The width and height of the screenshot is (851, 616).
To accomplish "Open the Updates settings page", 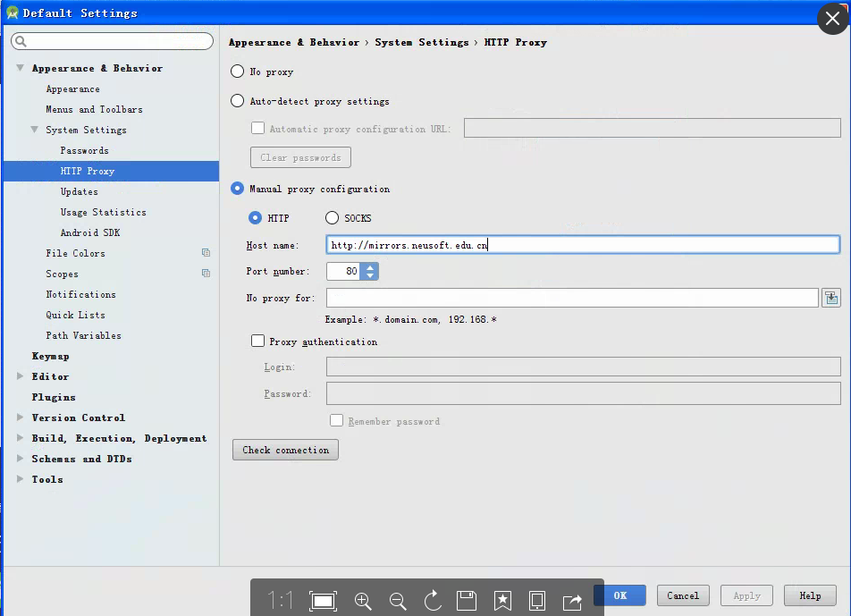I will [80, 191].
